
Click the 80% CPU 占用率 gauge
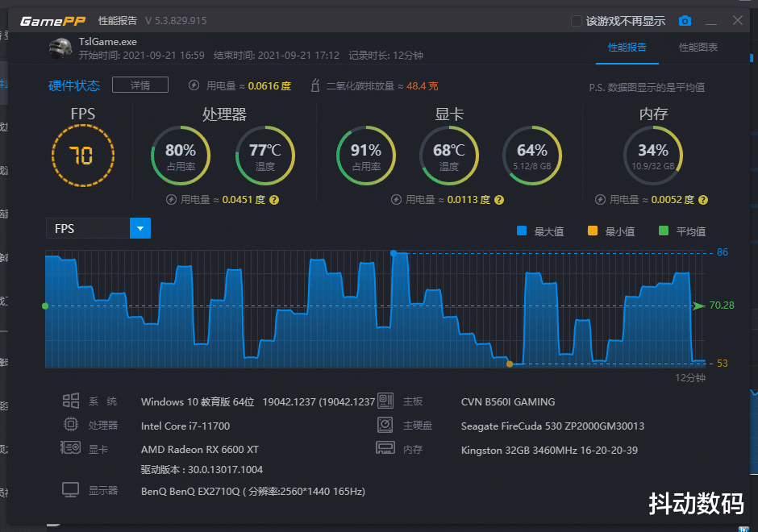[181, 156]
